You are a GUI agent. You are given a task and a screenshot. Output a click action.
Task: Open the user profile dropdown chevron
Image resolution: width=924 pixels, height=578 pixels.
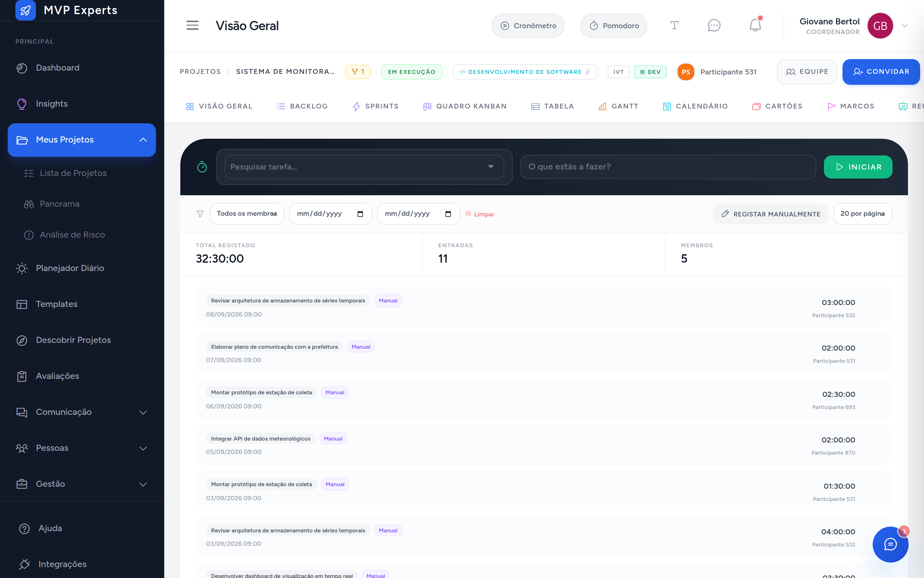click(904, 26)
